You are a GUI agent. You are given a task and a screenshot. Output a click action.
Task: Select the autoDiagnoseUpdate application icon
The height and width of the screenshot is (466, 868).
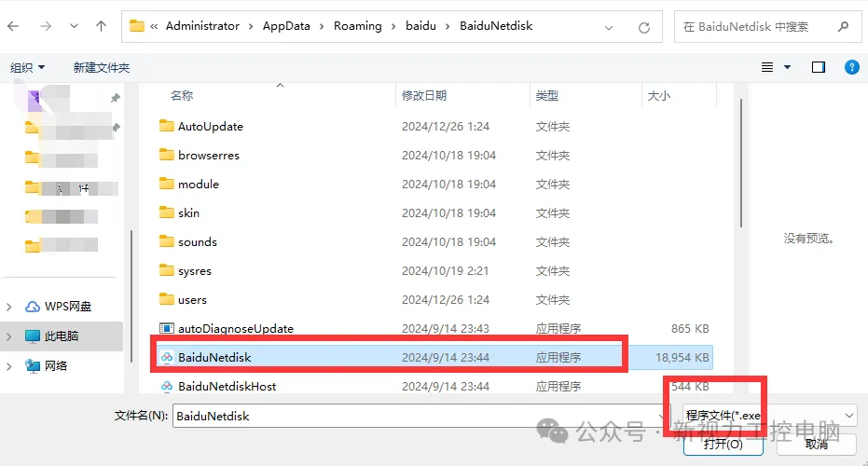click(x=167, y=328)
